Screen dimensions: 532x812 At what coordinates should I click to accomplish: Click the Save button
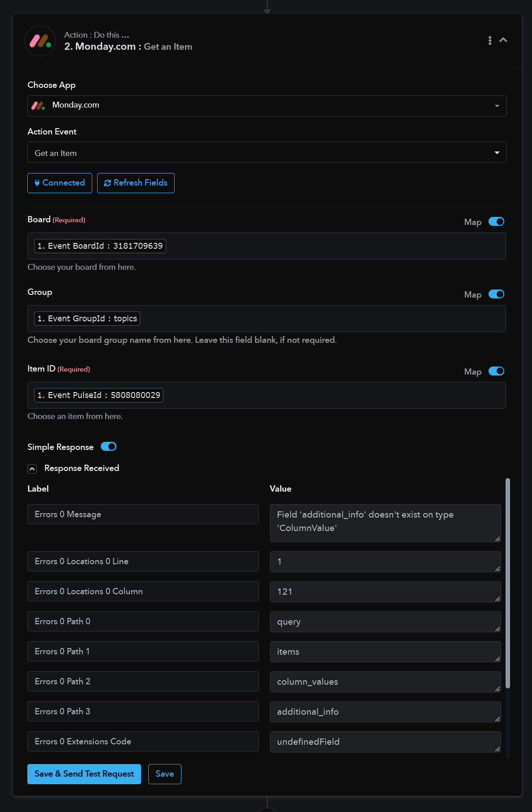pos(165,774)
